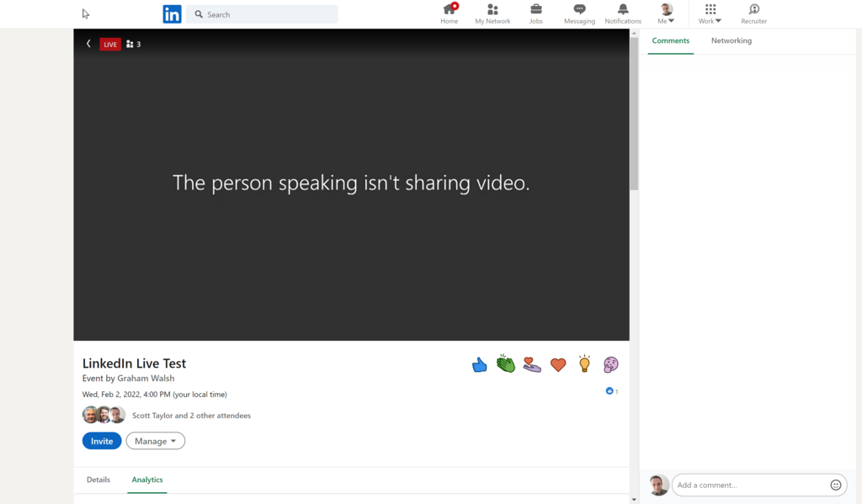Open the emoji picker in the comment box

pos(836,485)
